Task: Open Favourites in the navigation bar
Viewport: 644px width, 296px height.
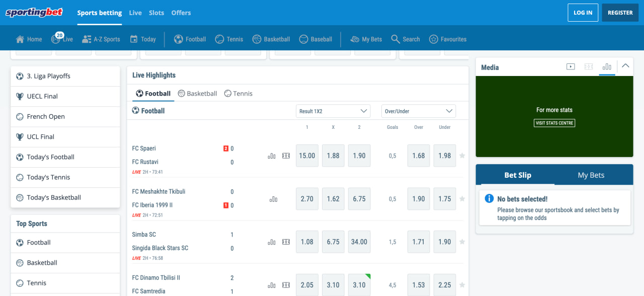Action: (x=448, y=39)
